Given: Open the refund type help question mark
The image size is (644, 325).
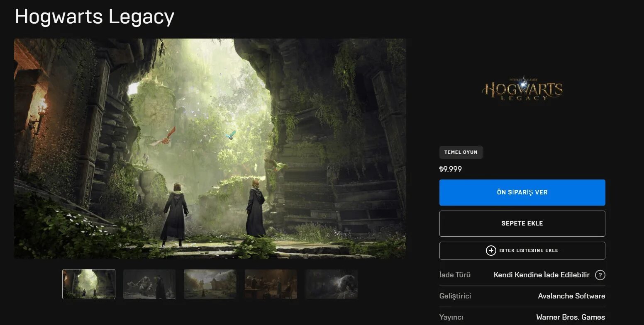Looking at the screenshot, I should click(600, 275).
